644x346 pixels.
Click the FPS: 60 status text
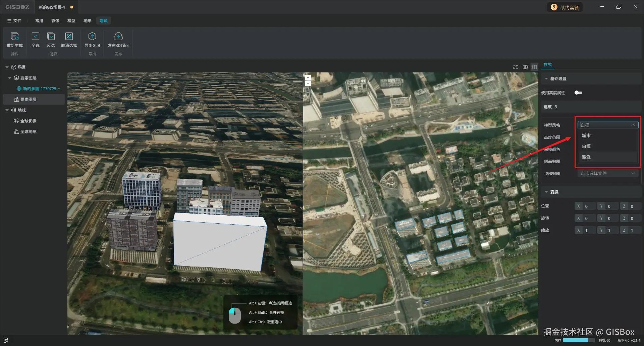pyautogui.click(x=604, y=340)
